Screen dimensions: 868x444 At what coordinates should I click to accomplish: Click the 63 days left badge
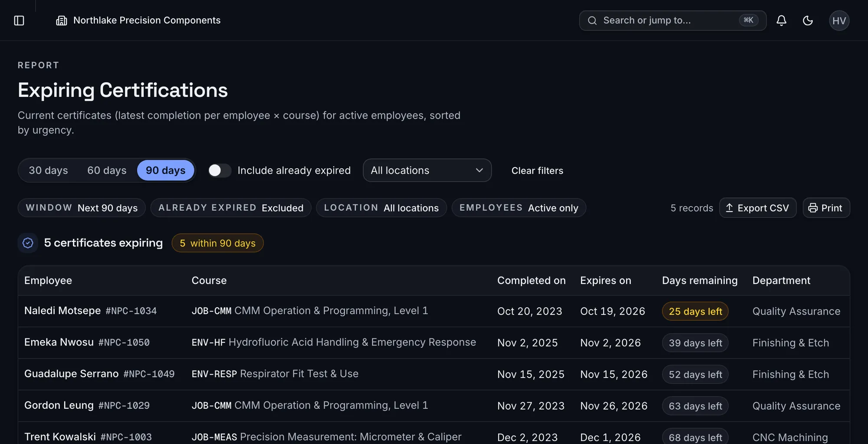click(695, 406)
